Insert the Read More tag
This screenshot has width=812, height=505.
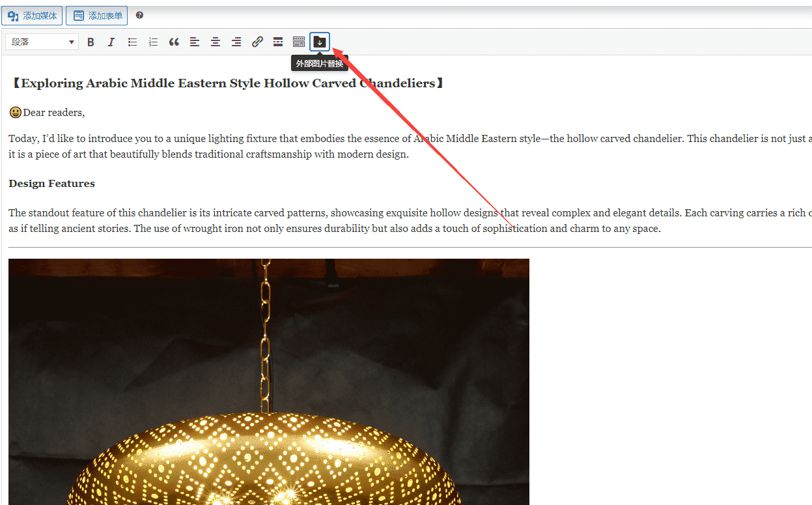(x=278, y=42)
